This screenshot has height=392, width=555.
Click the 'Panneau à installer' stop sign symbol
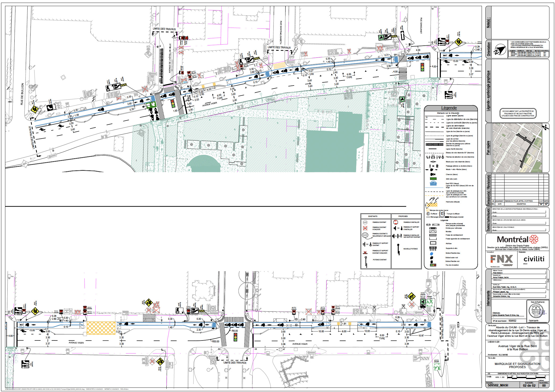click(395, 222)
